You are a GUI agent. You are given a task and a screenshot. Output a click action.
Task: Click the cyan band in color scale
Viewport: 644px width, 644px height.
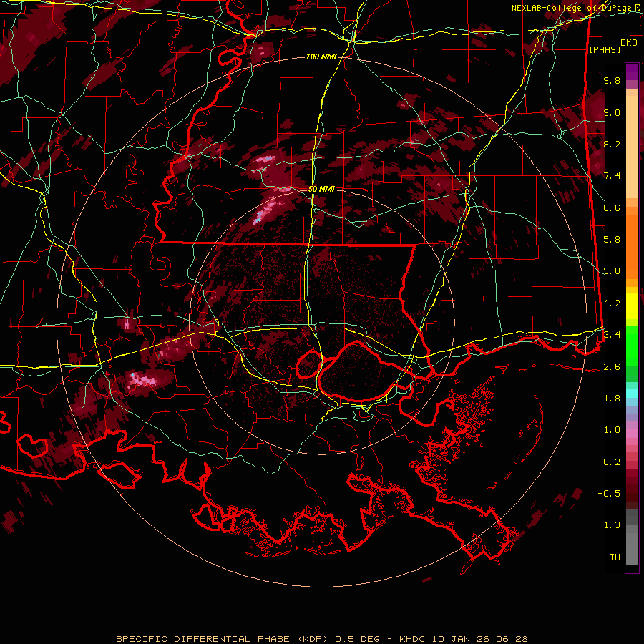[x=632, y=394]
